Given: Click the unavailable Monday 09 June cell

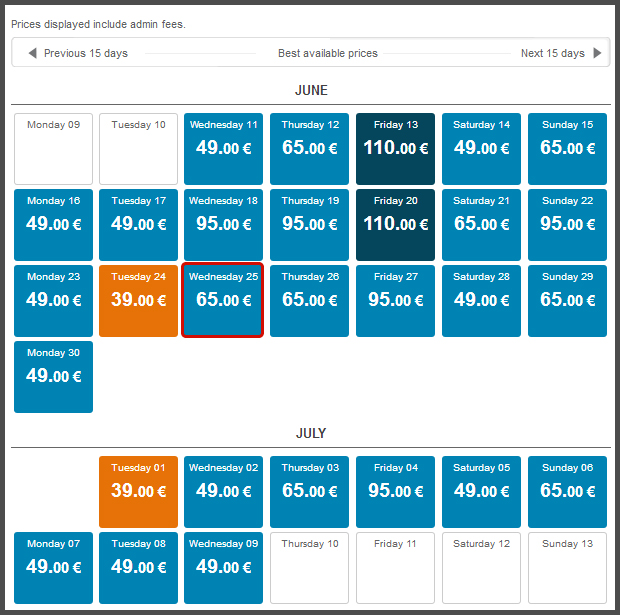Looking at the screenshot, I should click(54, 149).
